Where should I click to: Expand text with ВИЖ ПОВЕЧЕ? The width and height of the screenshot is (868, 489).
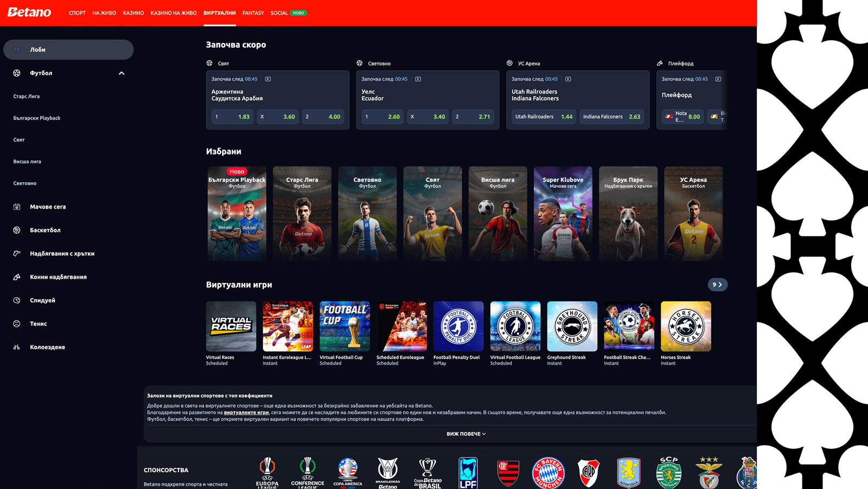click(466, 434)
